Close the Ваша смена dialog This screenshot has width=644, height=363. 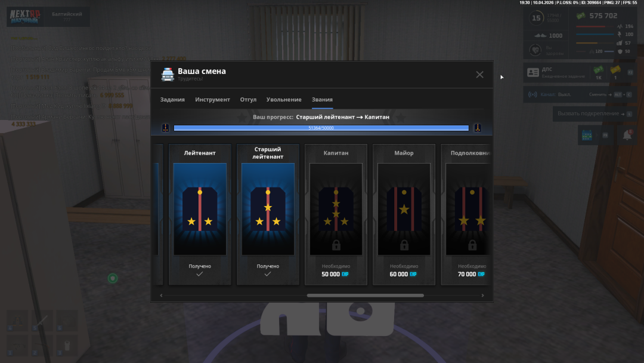[479, 75]
